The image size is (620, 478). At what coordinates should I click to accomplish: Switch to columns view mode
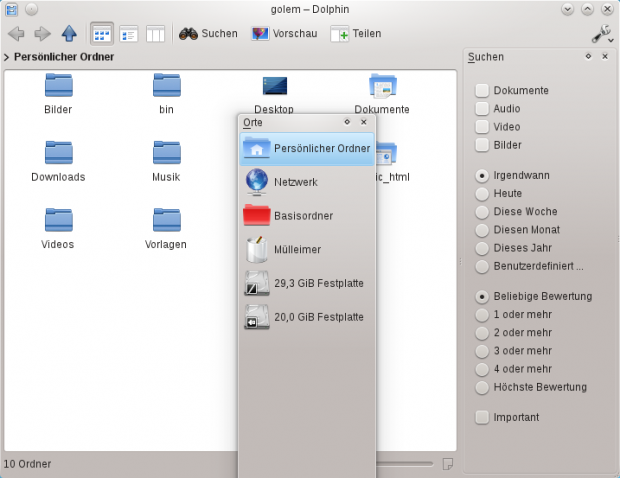pyautogui.click(x=155, y=34)
